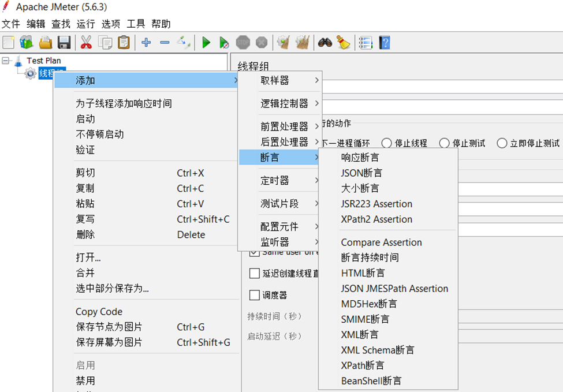Click the Reset Search broom icon
Image resolution: width=563 pixels, height=392 pixels.
click(343, 42)
